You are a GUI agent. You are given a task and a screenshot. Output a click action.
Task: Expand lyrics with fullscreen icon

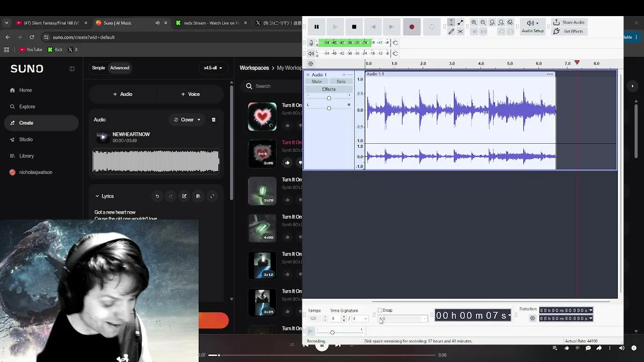click(x=212, y=196)
